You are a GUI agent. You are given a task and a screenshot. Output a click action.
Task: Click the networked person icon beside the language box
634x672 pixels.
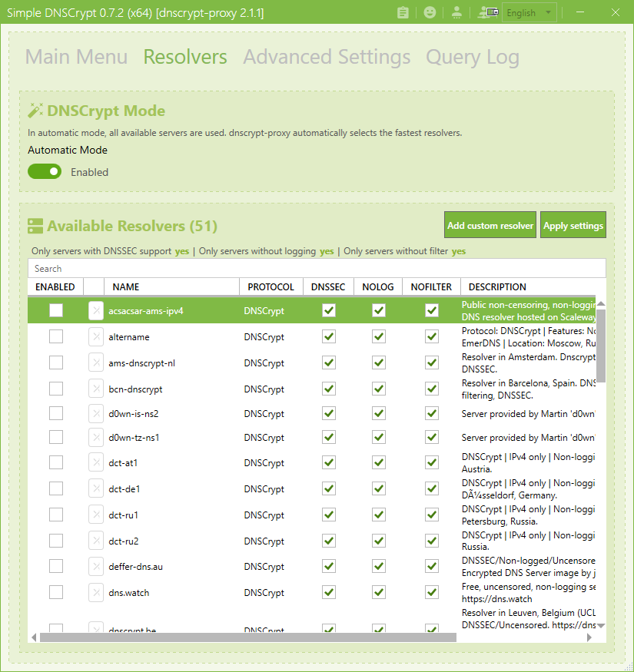coord(488,12)
